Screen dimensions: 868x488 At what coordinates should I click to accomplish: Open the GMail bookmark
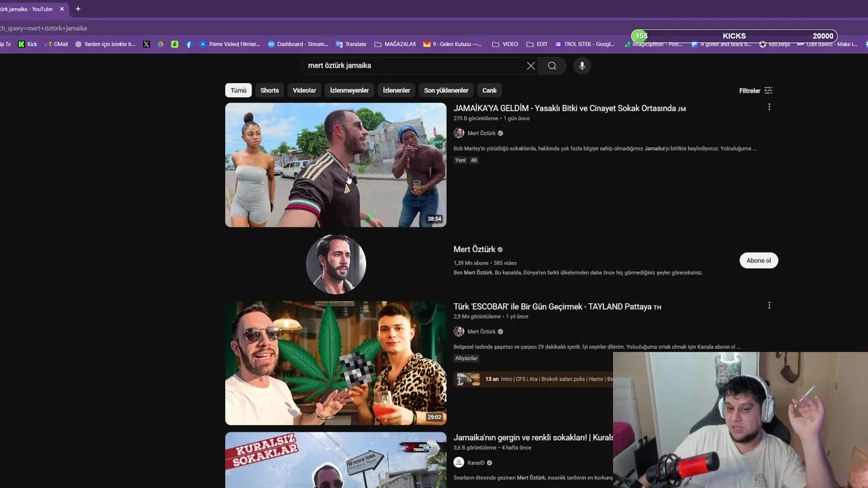[56, 44]
